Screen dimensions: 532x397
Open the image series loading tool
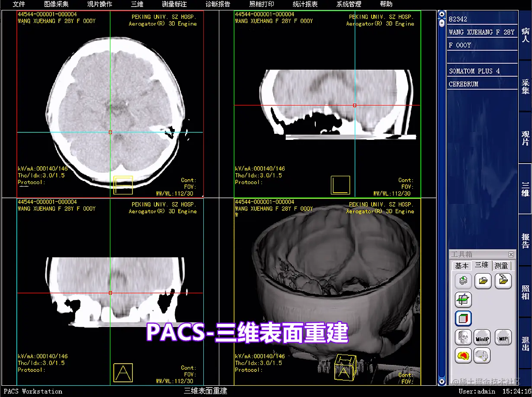463,281
